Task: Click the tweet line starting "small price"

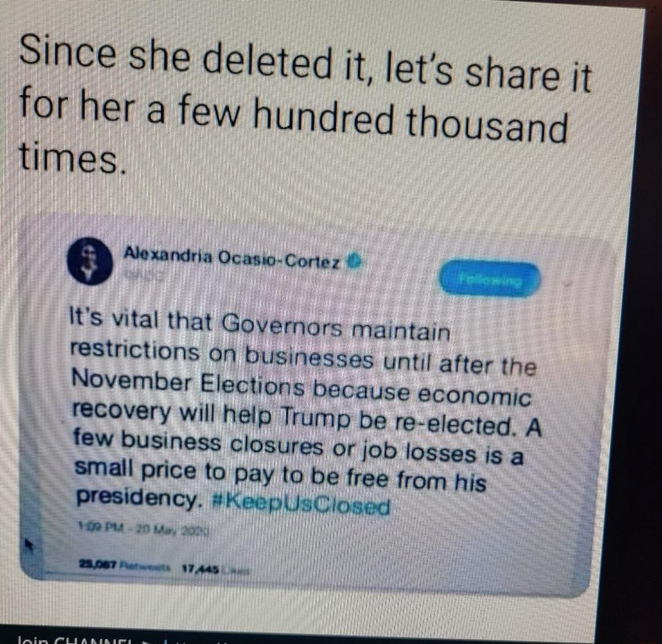Action: (x=280, y=474)
